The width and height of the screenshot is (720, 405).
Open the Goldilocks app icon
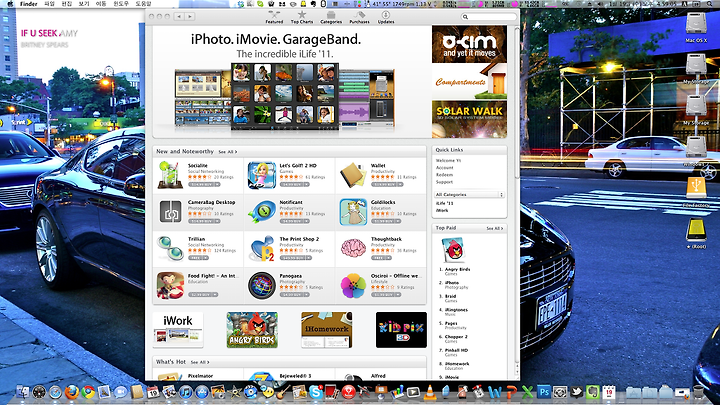353,212
